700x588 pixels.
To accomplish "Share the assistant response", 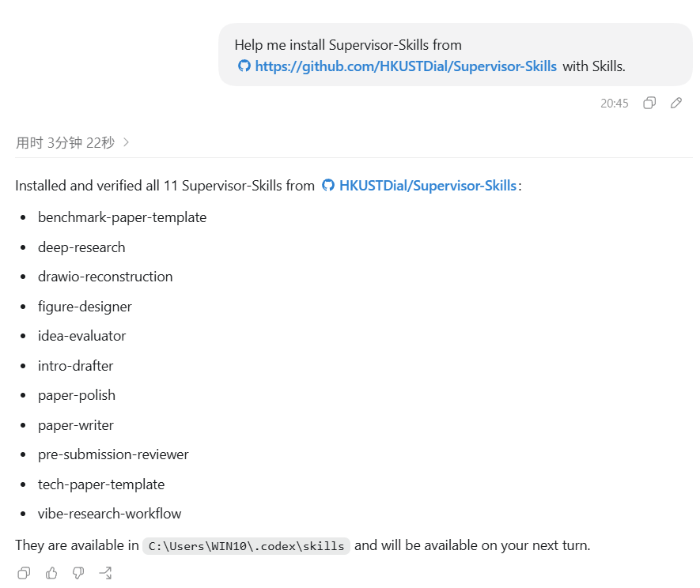I will pos(105,573).
